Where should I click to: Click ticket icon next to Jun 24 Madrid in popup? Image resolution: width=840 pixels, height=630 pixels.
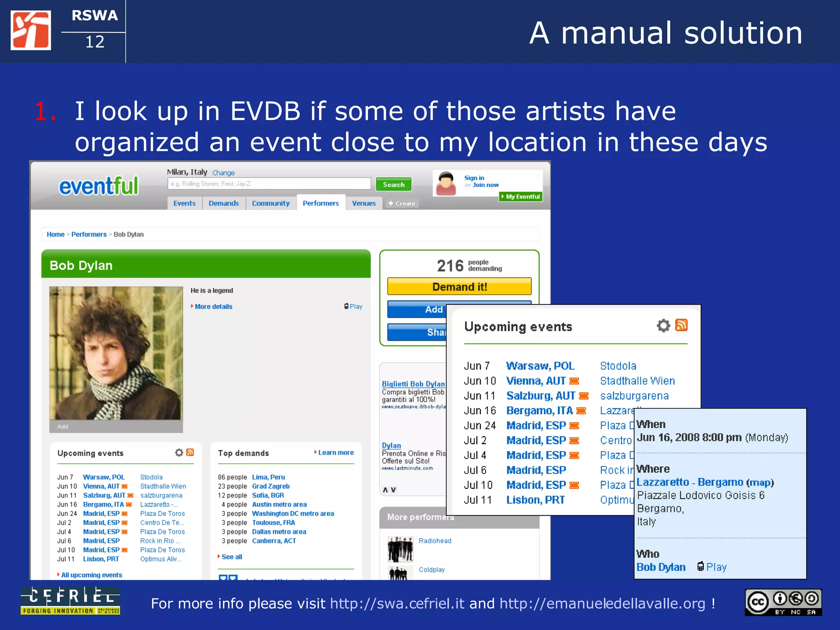coord(574,426)
